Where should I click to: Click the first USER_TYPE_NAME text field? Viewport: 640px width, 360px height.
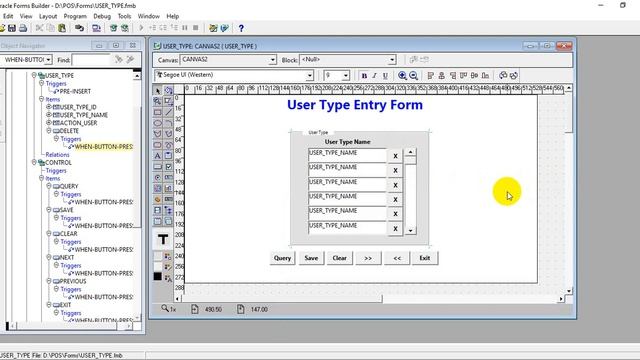[x=347, y=156]
